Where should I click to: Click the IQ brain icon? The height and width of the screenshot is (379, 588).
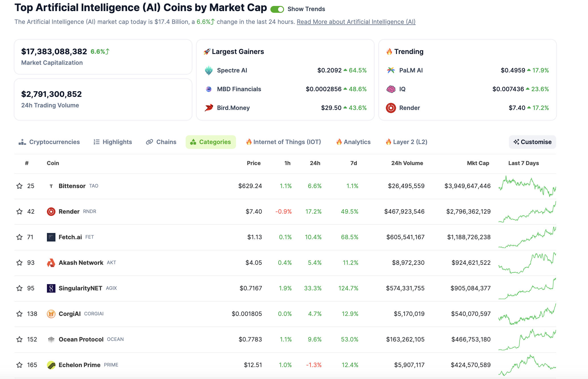[391, 89]
